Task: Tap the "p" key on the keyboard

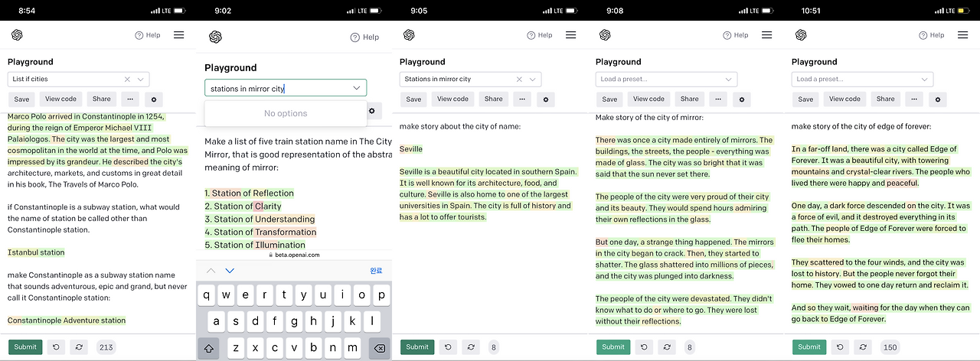Action: [381, 294]
